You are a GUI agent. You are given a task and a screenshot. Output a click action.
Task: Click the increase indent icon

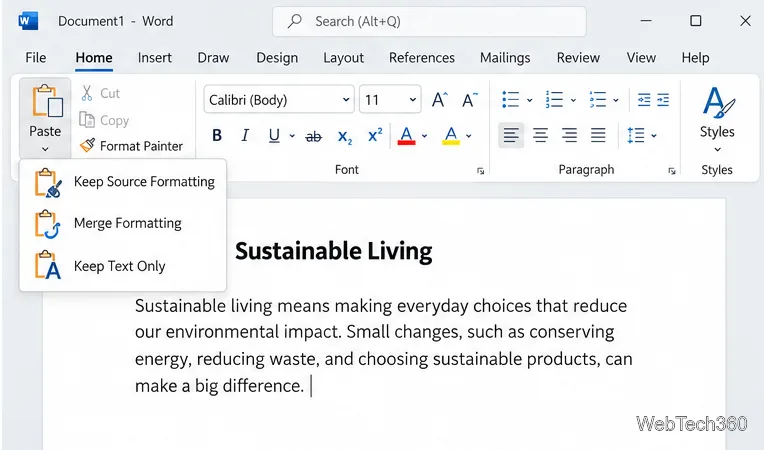(x=663, y=100)
